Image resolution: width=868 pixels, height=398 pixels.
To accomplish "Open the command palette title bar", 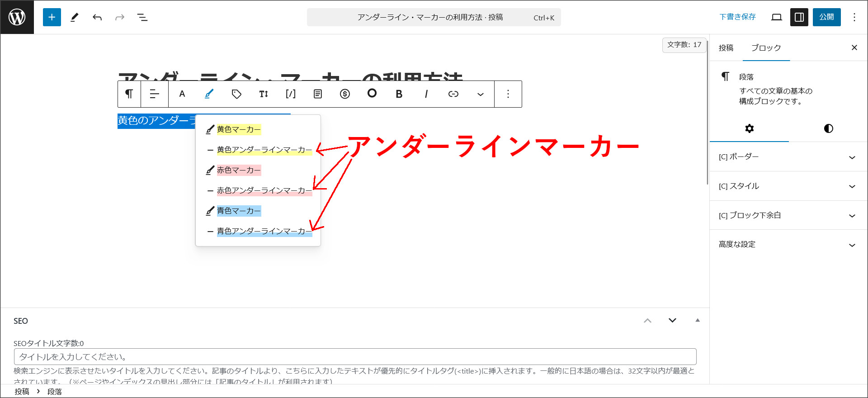I will coord(434,17).
